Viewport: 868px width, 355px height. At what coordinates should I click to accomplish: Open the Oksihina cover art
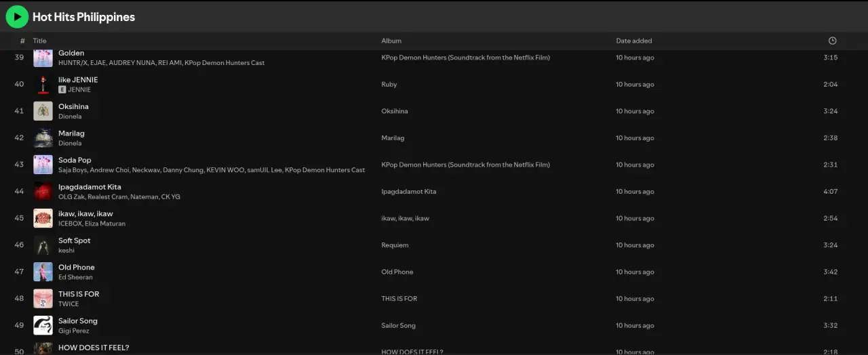click(x=43, y=111)
